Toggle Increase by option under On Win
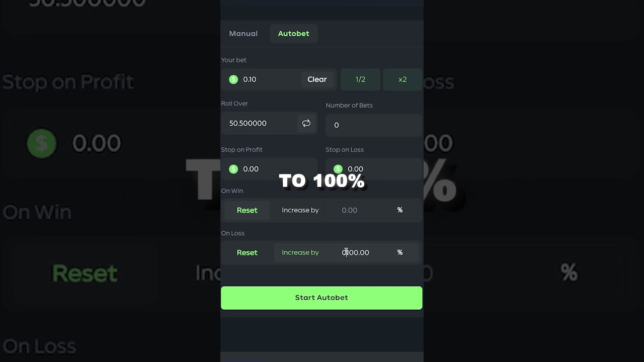The height and width of the screenshot is (362, 644). [300, 210]
